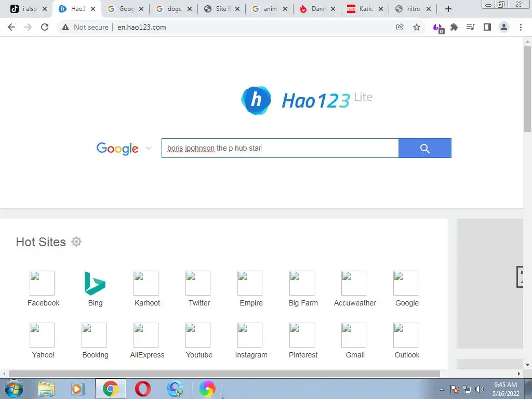The width and height of the screenshot is (532, 399).
Task: Bookmark this page with the star icon
Action: (417, 27)
